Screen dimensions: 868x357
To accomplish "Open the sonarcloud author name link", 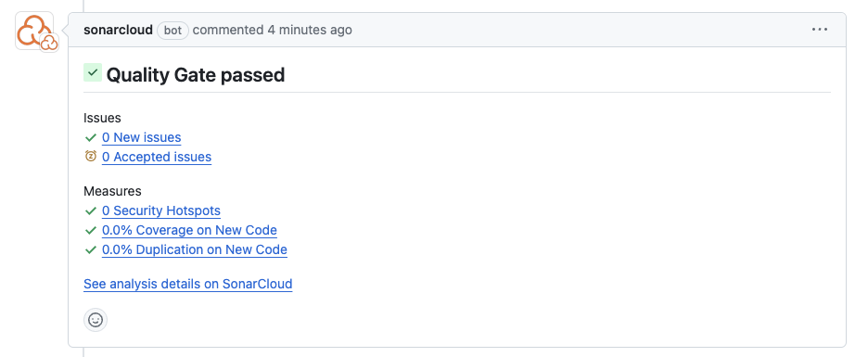I will pos(118,30).
